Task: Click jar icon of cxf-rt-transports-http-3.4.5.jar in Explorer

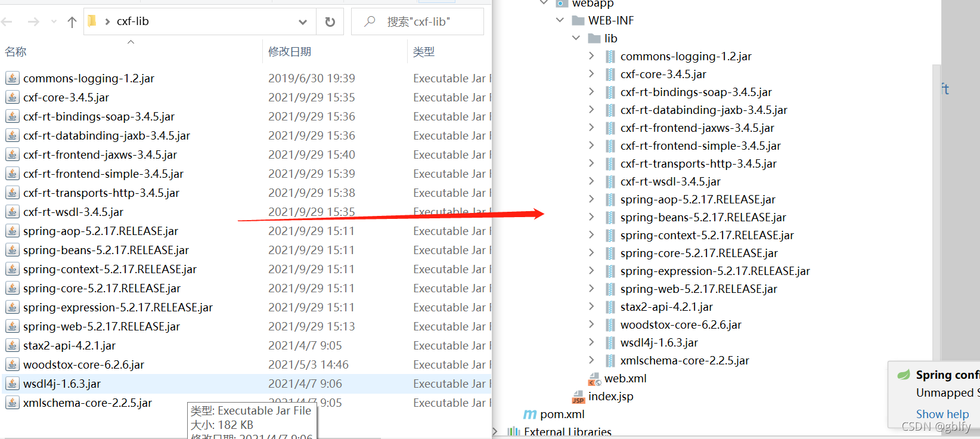Action: coord(12,193)
